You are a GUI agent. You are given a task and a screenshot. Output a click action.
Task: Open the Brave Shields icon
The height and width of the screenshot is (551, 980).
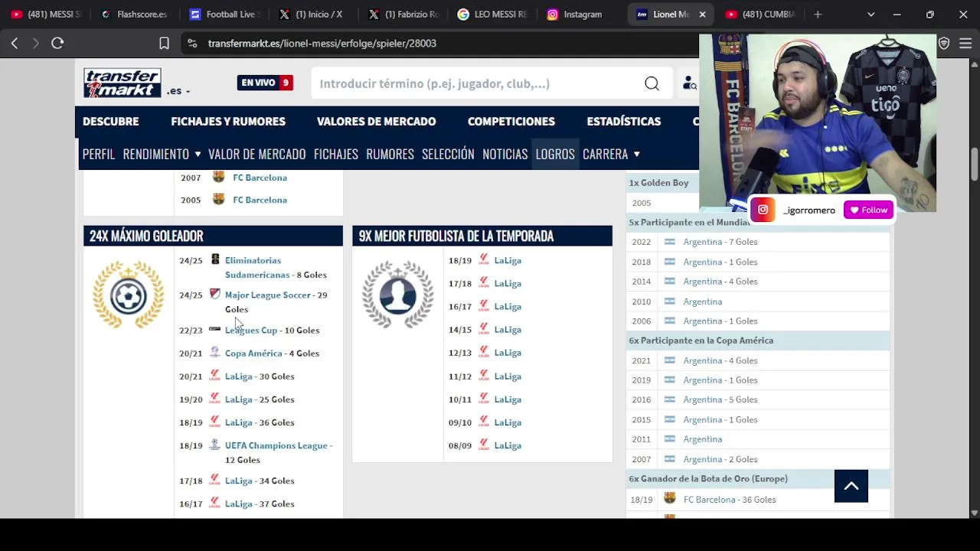(x=944, y=44)
